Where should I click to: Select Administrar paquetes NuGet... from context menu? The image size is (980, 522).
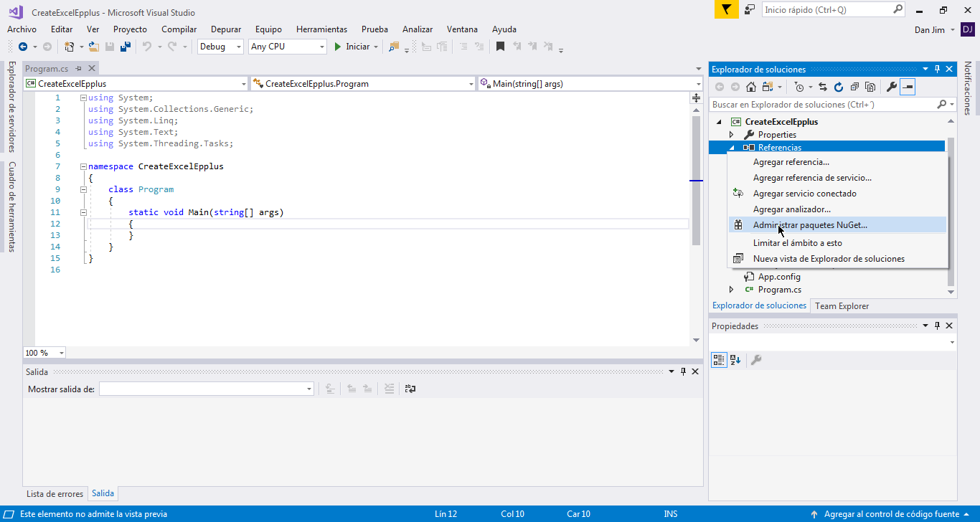(837, 225)
